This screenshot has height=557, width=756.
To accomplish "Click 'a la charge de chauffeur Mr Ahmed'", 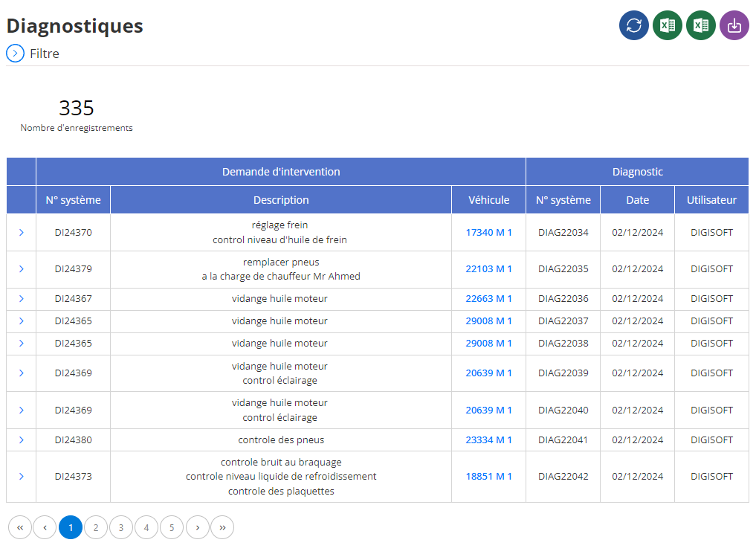I will [281, 277].
